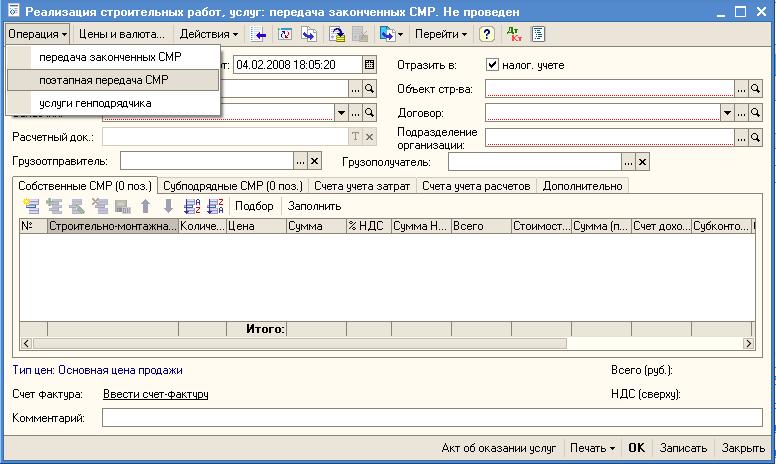The height and width of the screenshot is (464, 776).
Task: Open the Счета учета затрат tab
Action: point(362,186)
